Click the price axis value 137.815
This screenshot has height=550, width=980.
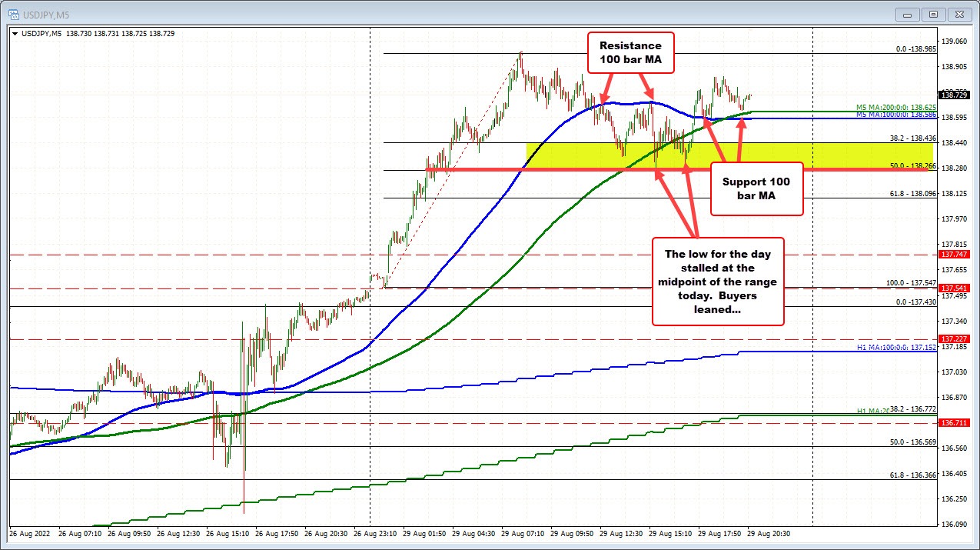[x=954, y=244]
